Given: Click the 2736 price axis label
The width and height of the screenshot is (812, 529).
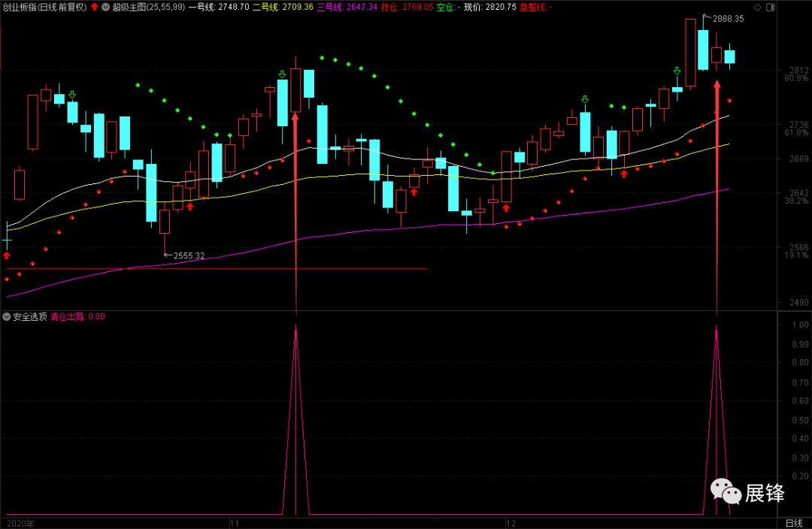Looking at the screenshot, I should pos(799,125).
